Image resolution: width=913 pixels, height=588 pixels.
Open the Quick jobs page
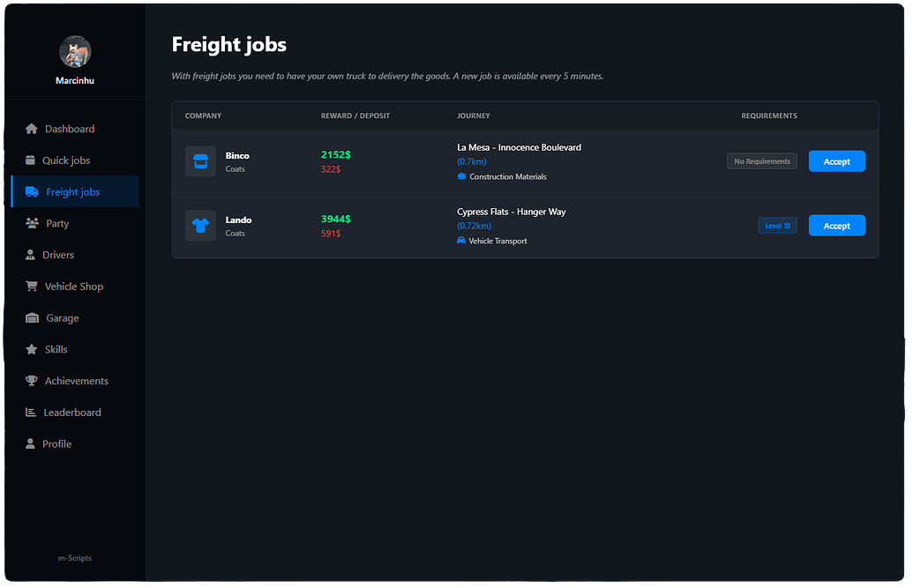pyautogui.click(x=74, y=160)
